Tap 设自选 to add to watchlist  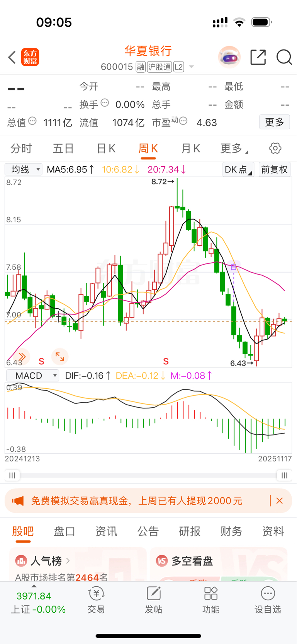(268, 600)
